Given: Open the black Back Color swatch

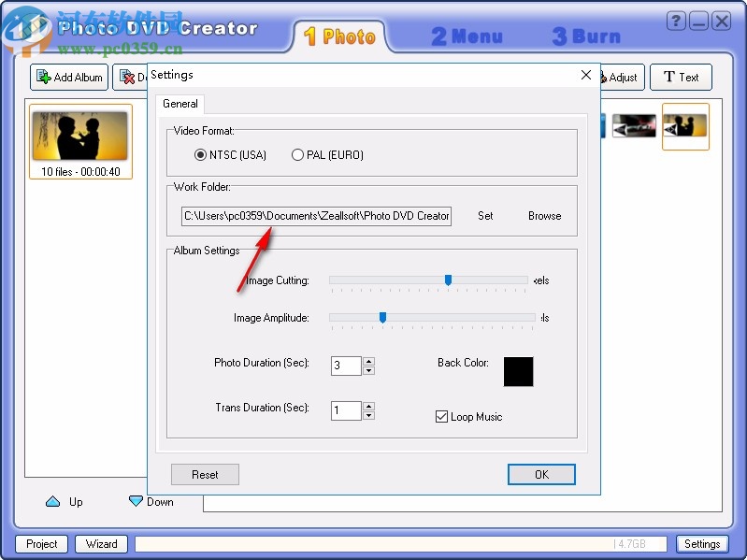Looking at the screenshot, I should 518,371.
